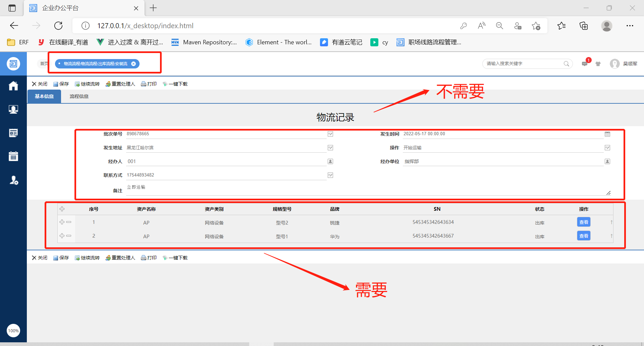The width and height of the screenshot is (644, 346).
Task: Click the top toolbar Print (打印) button
Action: pyautogui.click(x=149, y=84)
